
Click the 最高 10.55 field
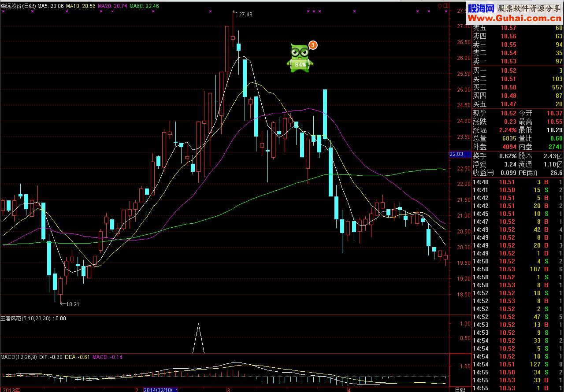tap(541, 122)
